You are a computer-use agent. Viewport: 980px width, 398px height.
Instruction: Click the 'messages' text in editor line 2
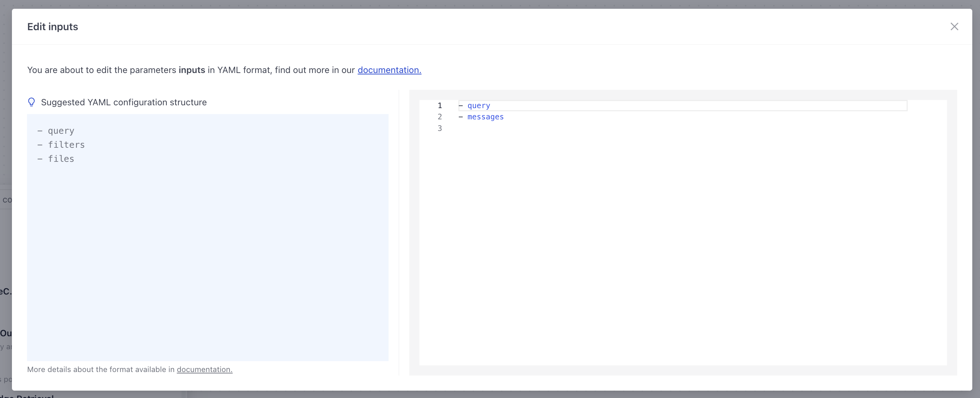[x=485, y=117]
